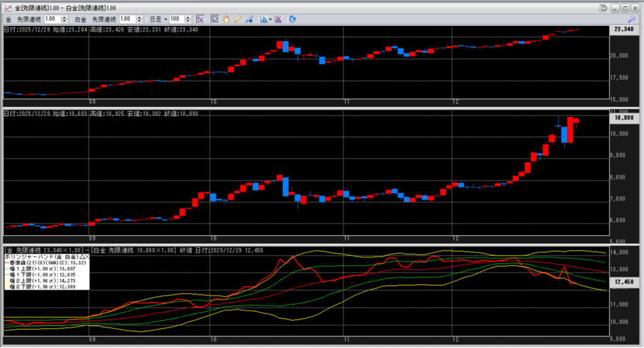
Task: Click the 先限連続 contract label beside 白金
Action: 103,20
